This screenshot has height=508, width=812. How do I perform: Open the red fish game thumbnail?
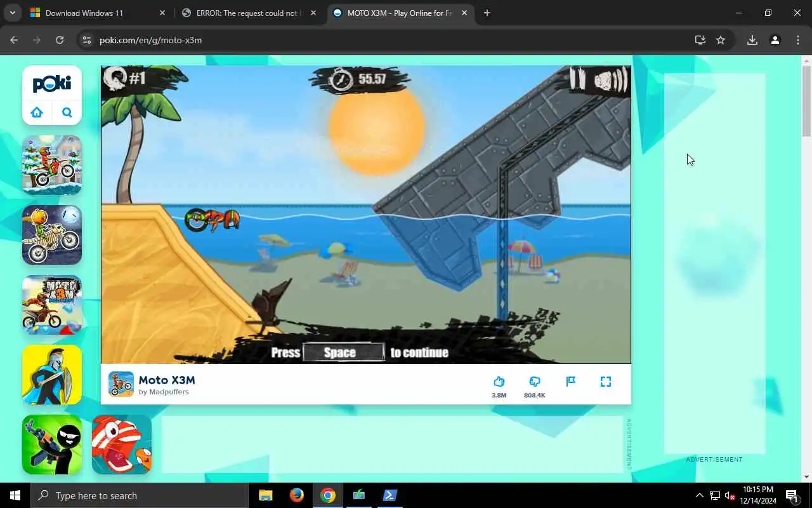[122, 444]
